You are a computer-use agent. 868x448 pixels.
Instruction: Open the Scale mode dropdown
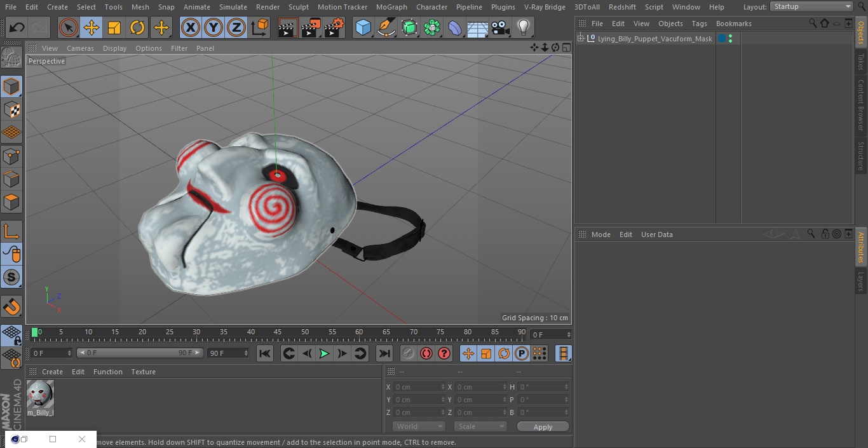tap(480, 426)
